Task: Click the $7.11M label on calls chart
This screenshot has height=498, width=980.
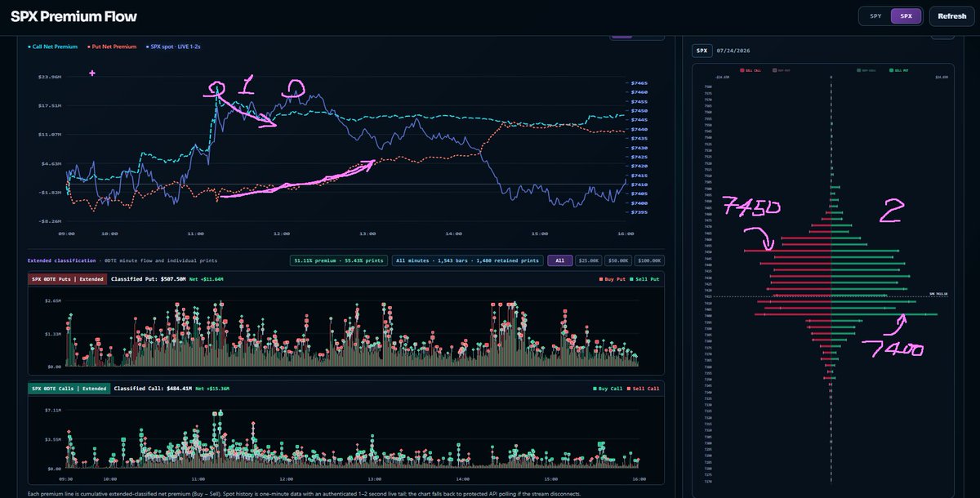Action: pos(53,409)
